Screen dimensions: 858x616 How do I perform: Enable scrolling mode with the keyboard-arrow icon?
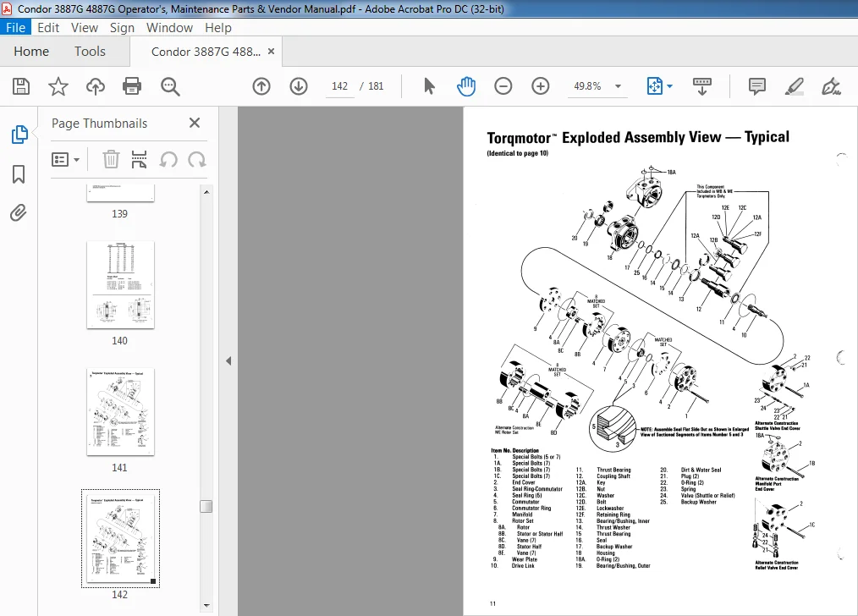pyautogui.click(x=702, y=86)
